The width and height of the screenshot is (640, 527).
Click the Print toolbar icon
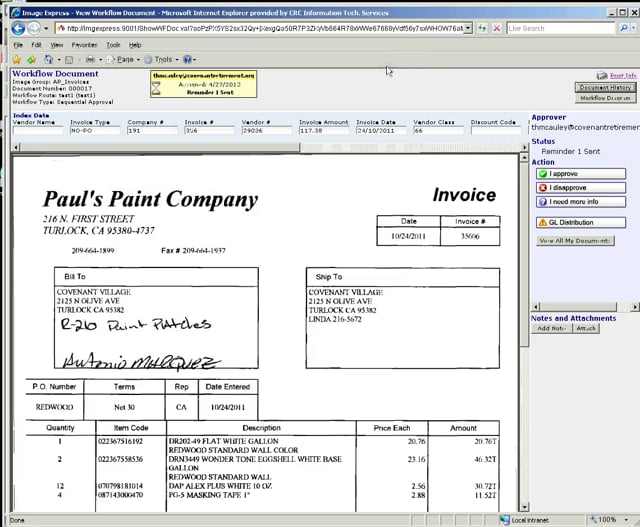point(90,60)
